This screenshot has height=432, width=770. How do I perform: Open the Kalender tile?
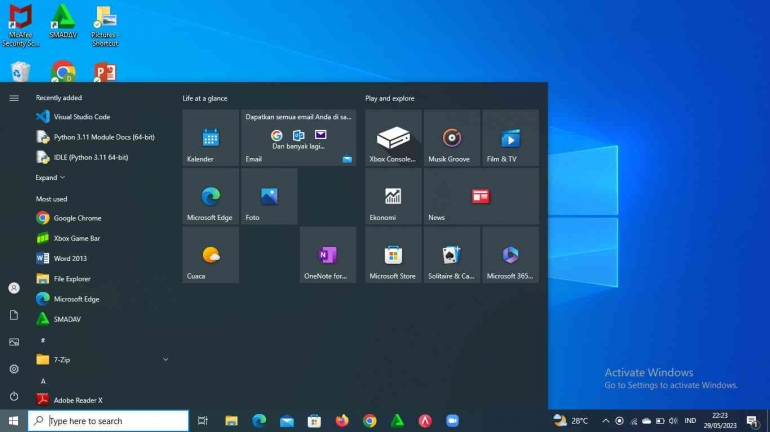[x=211, y=138]
